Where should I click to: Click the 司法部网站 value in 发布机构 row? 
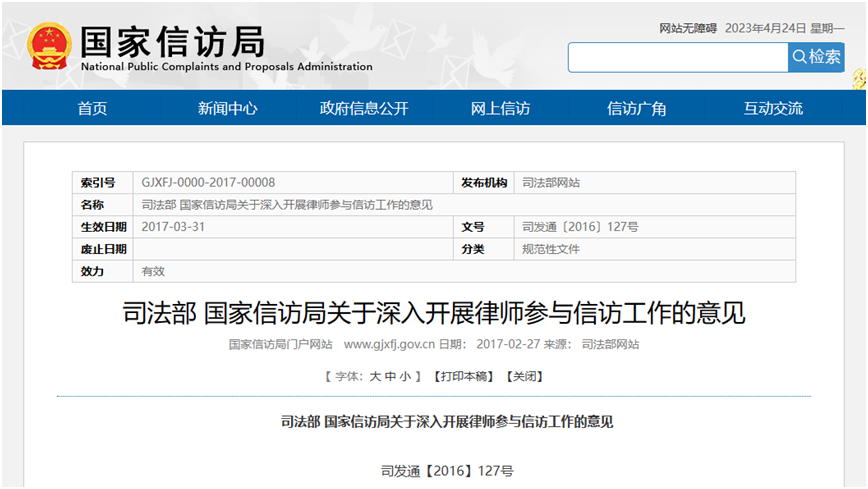(x=551, y=183)
